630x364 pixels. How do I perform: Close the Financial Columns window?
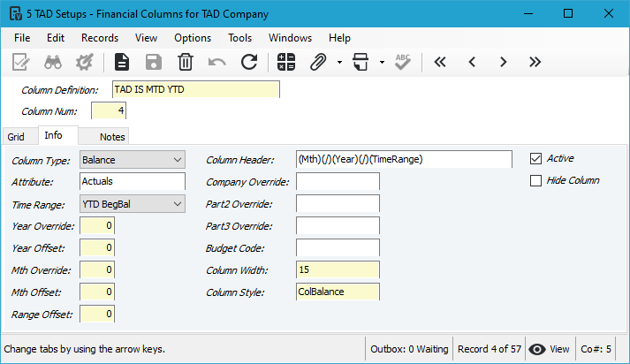pyautogui.click(x=608, y=13)
